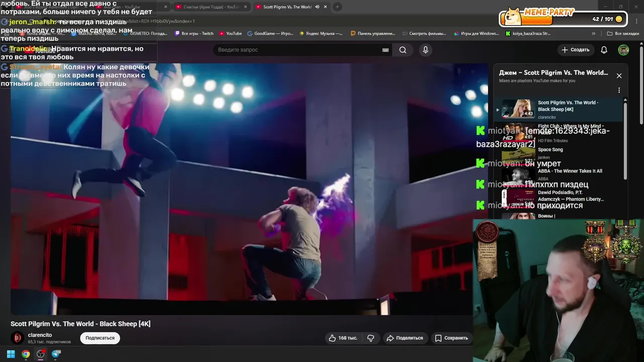Click the video player to pause
Screen dimensions: 644x362
click(249, 189)
